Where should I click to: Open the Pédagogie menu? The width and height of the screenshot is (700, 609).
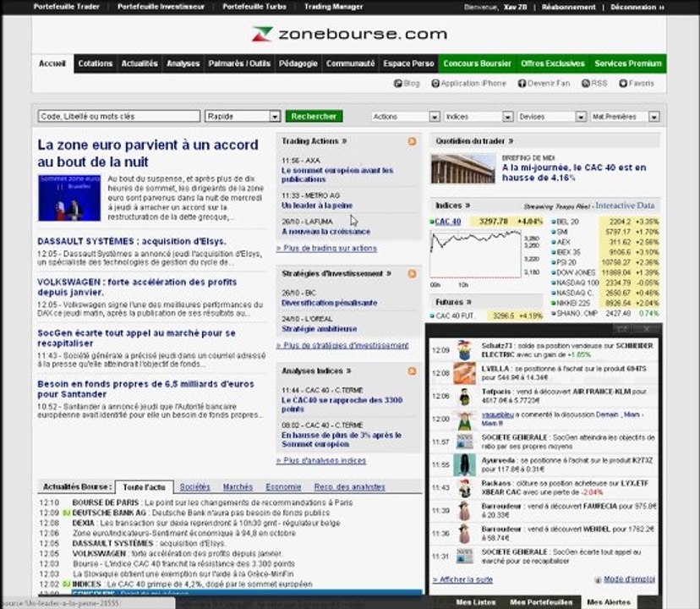click(x=298, y=63)
